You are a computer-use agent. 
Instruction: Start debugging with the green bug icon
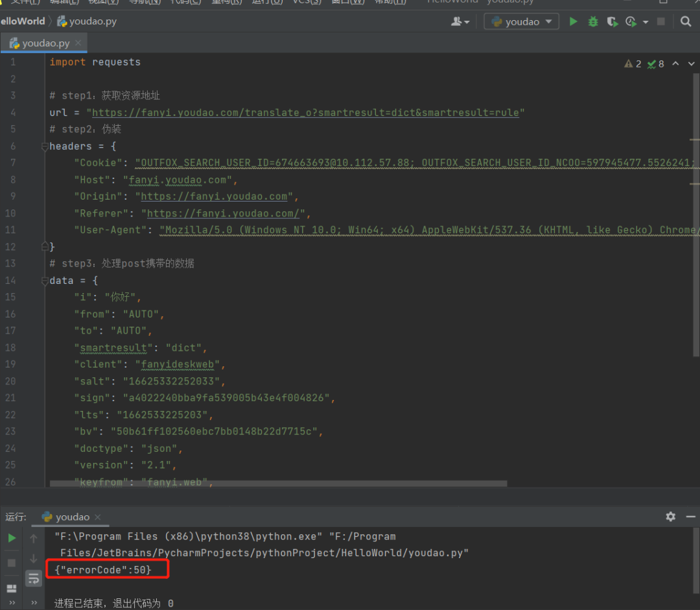click(592, 21)
